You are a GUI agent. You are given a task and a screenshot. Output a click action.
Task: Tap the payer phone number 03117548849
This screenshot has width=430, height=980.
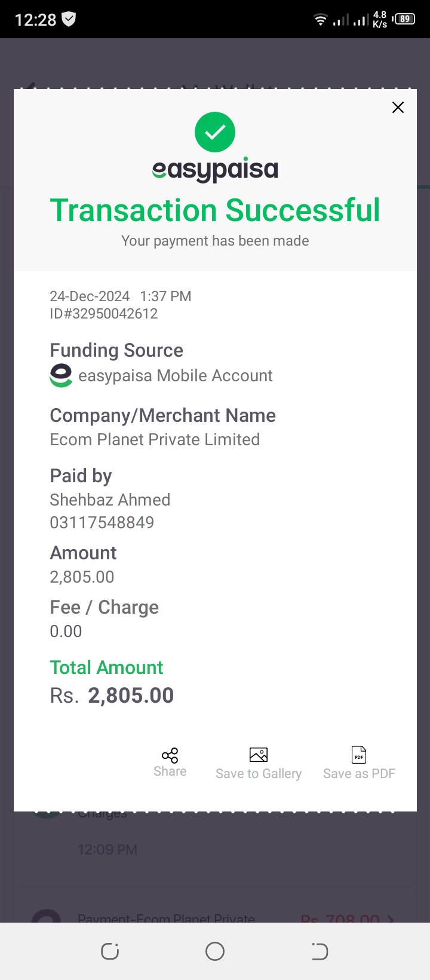click(x=102, y=523)
